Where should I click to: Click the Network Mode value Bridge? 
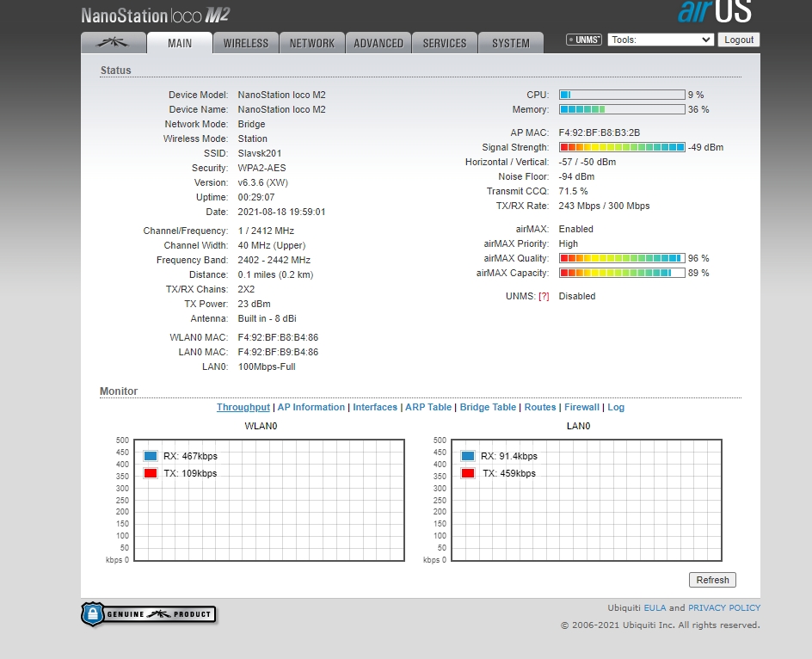pos(251,125)
